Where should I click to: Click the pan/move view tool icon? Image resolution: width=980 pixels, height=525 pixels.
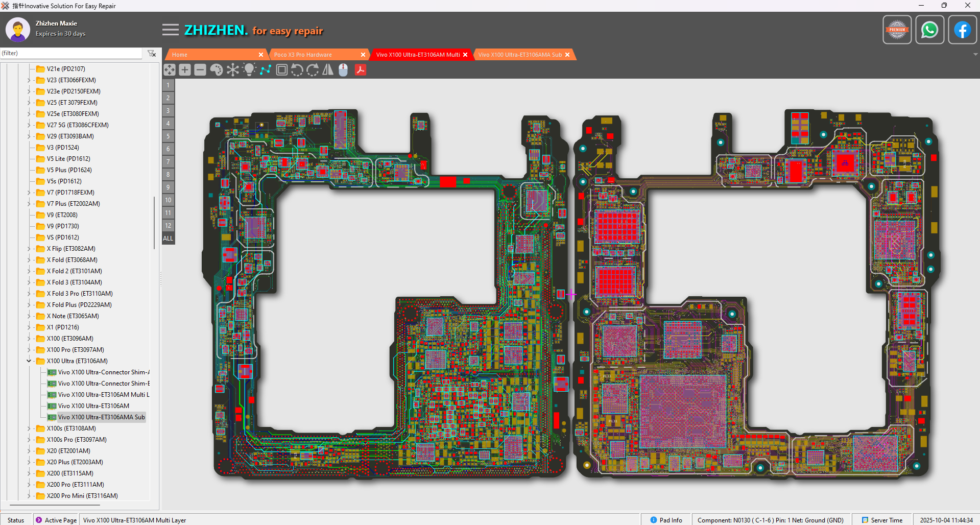coord(170,70)
